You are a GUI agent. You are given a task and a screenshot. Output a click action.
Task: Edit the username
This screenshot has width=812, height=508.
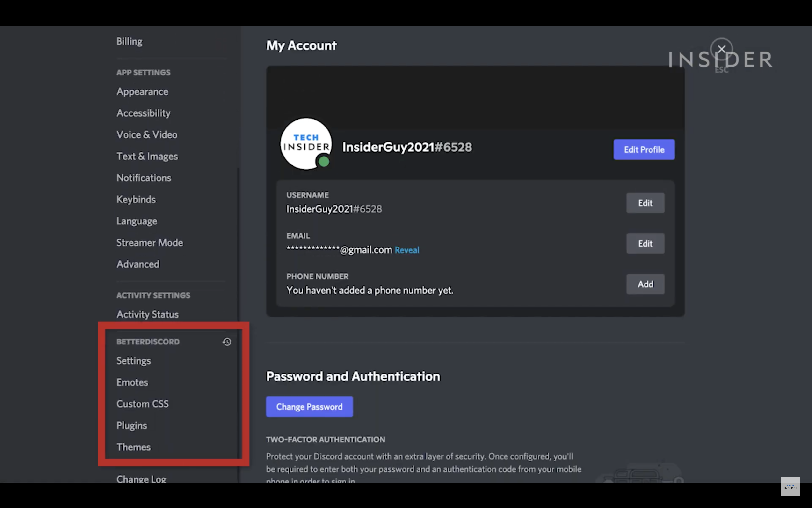point(645,203)
